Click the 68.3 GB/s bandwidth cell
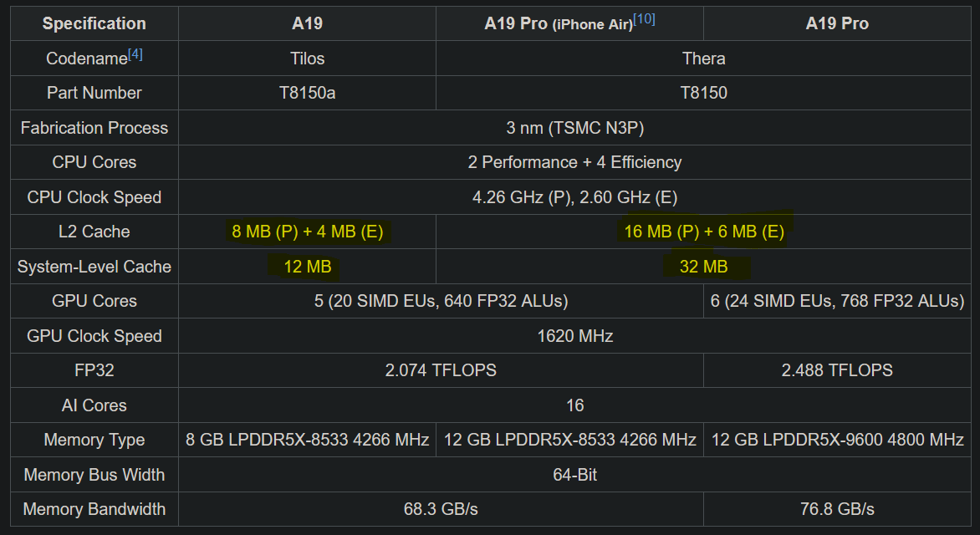This screenshot has width=980, height=535. [441, 509]
